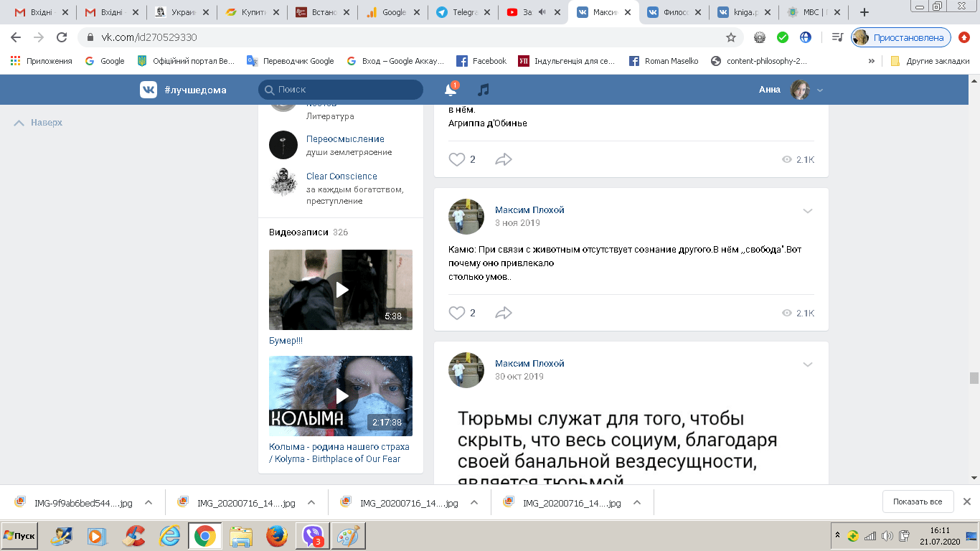Viewport: 980px width, 551px height.
Task: Click the green checkmark extension icon
Action: point(783,37)
